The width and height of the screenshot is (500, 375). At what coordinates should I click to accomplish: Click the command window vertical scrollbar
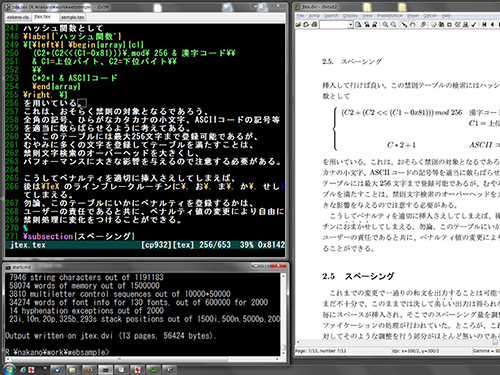point(283,314)
